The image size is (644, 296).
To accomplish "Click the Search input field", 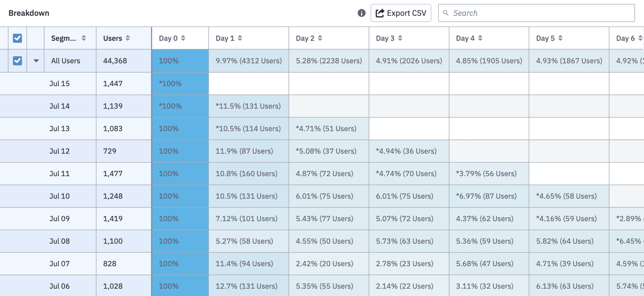I will click(x=535, y=13).
